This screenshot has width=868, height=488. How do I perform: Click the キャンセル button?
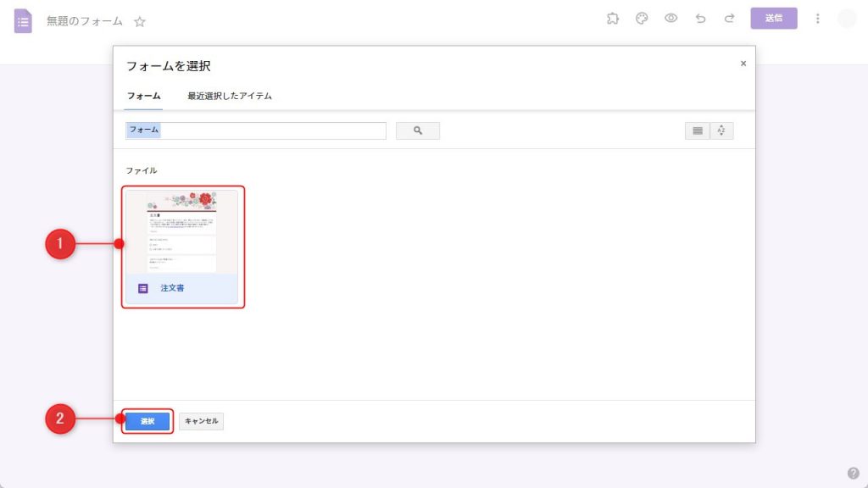[x=201, y=421]
